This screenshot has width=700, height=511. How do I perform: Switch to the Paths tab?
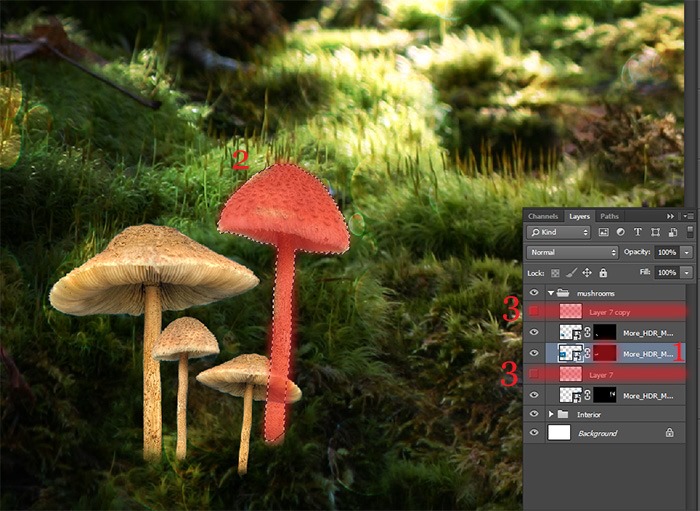pos(609,216)
